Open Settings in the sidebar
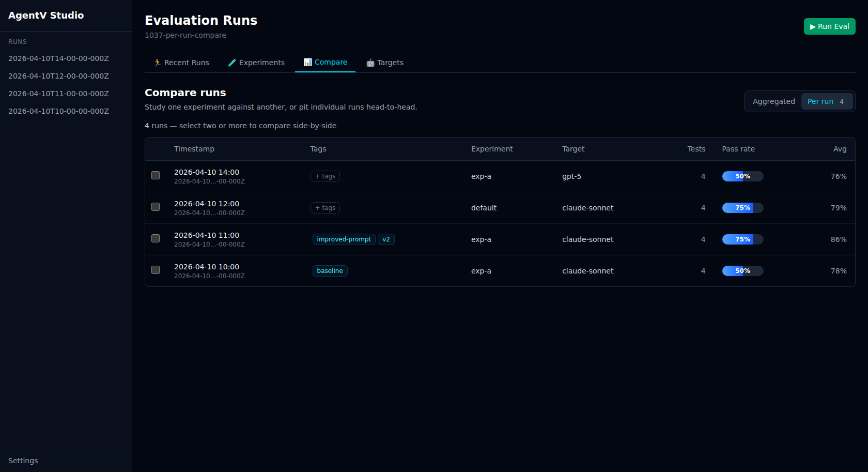This screenshot has height=472, width=868. (23, 461)
